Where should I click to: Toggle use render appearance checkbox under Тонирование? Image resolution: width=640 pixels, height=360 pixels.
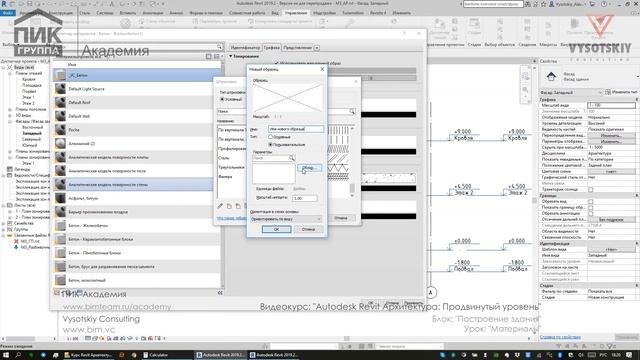(277, 63)
